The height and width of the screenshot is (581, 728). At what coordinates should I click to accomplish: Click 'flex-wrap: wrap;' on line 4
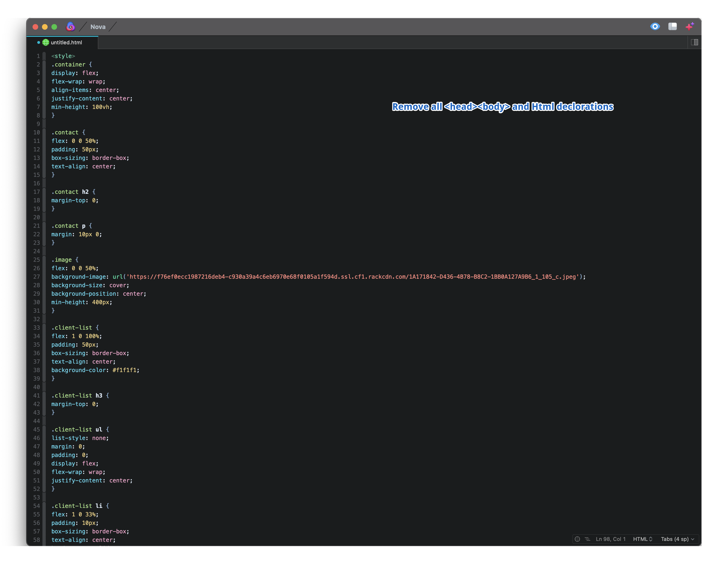tap(78, 81)
